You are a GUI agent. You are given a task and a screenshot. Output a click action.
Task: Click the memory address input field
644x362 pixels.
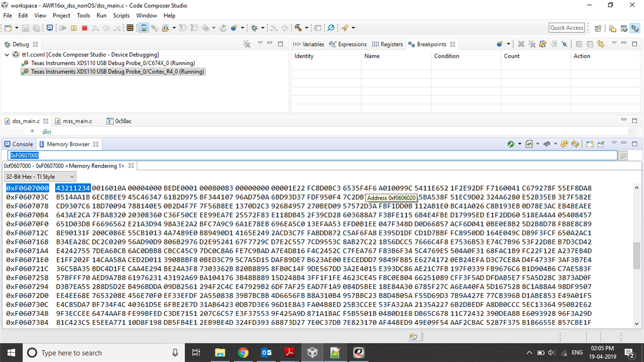(312, 156)
